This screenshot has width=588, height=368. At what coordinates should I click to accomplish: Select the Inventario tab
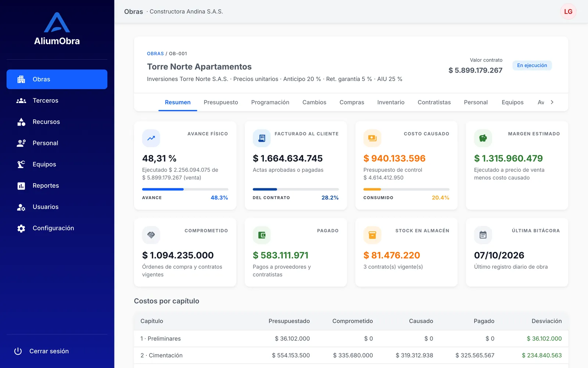coord(391,102)
